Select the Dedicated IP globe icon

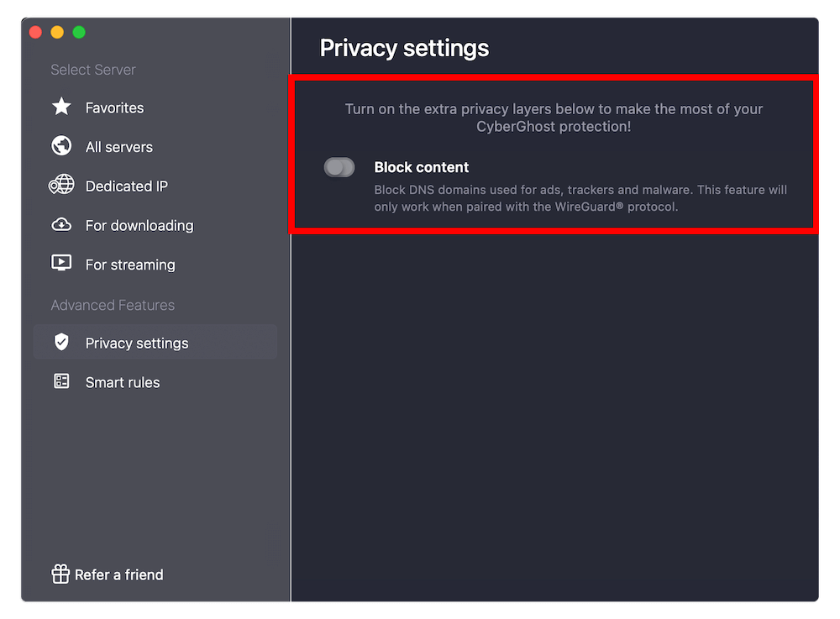pos(61,185)
